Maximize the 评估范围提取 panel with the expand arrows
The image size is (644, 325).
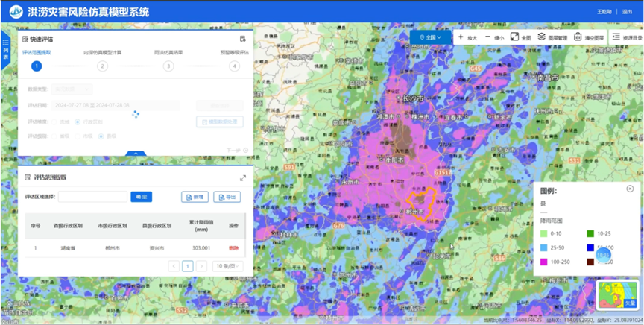(x=243, y=177)
